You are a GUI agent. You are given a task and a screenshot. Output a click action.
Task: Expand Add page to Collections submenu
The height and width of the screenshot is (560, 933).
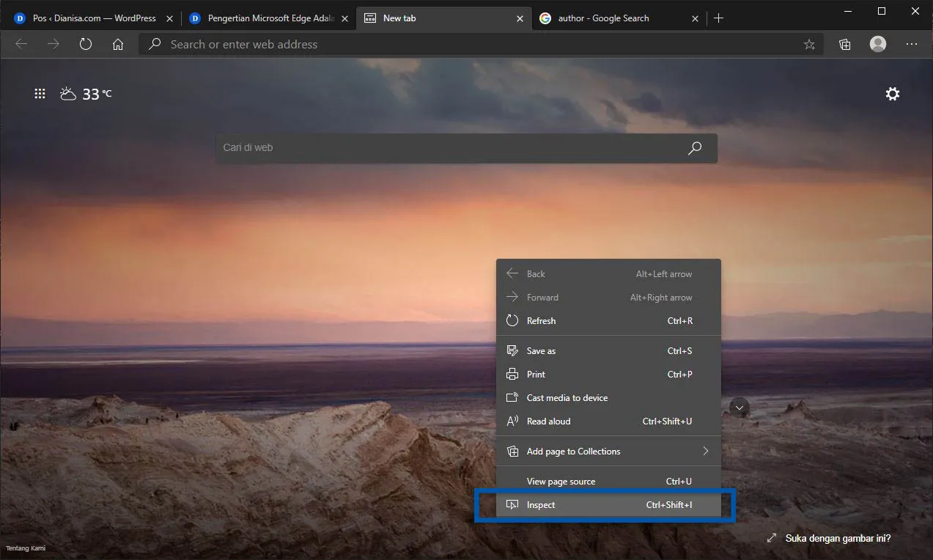pyautogui.click(x=573, y=451)
